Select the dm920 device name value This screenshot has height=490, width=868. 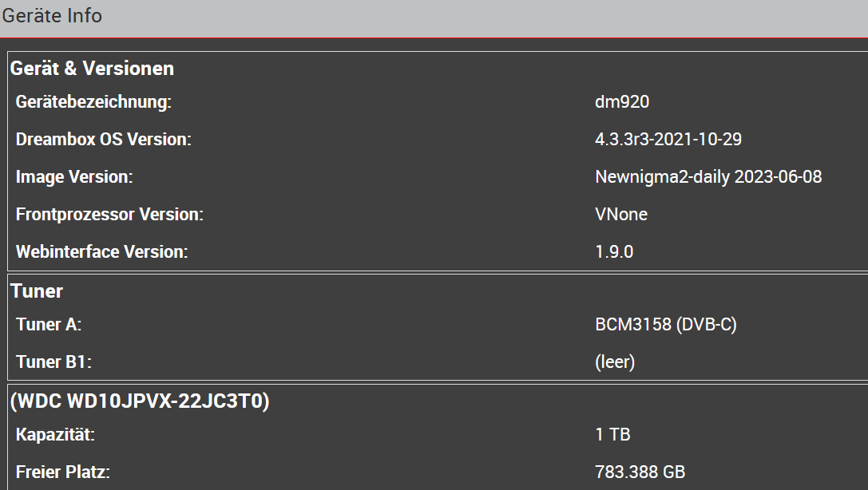622,102
